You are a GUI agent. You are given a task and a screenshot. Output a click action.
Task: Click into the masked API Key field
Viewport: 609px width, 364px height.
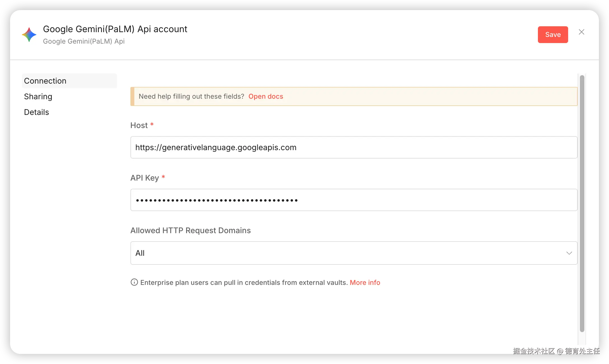(x=354, y=200)
